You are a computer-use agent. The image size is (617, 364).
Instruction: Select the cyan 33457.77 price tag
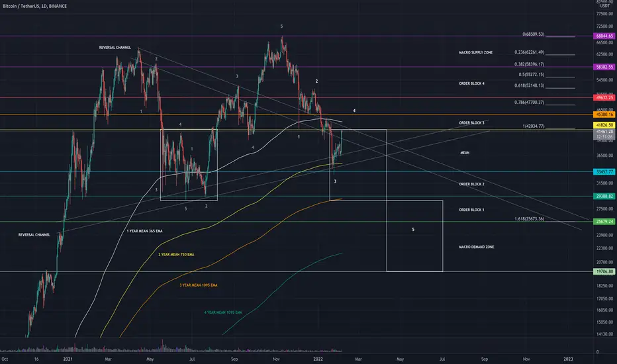604,172
